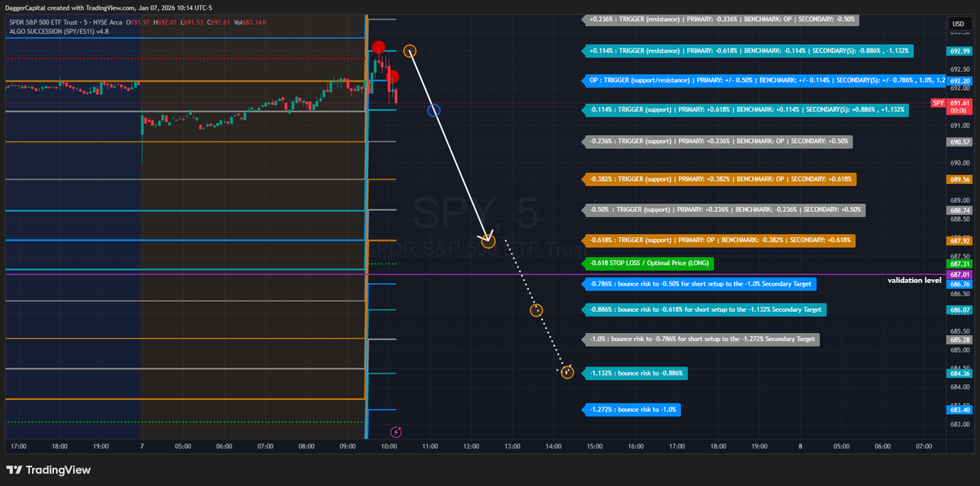Select the 683.40 price tag
980x486 pixels.
(x=960, y=410)
